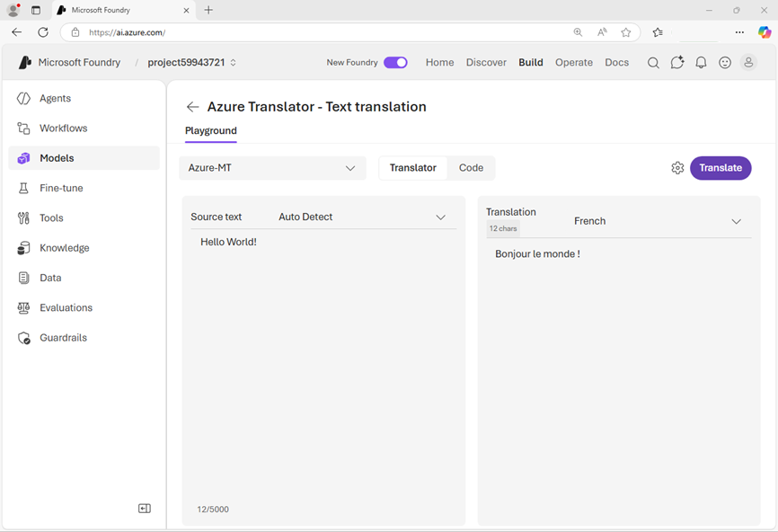Open browser favorites list icon
778x532 pixels.
[x=658, y=32]
